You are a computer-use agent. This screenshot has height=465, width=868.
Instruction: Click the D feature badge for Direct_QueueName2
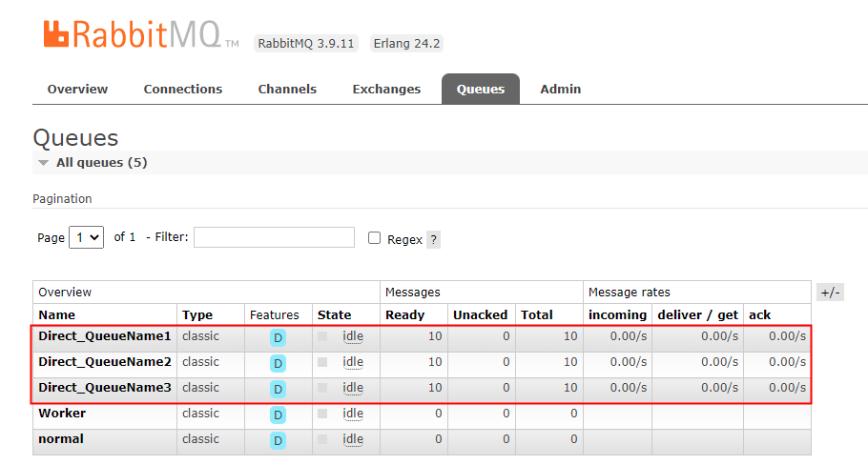point(278,363)
